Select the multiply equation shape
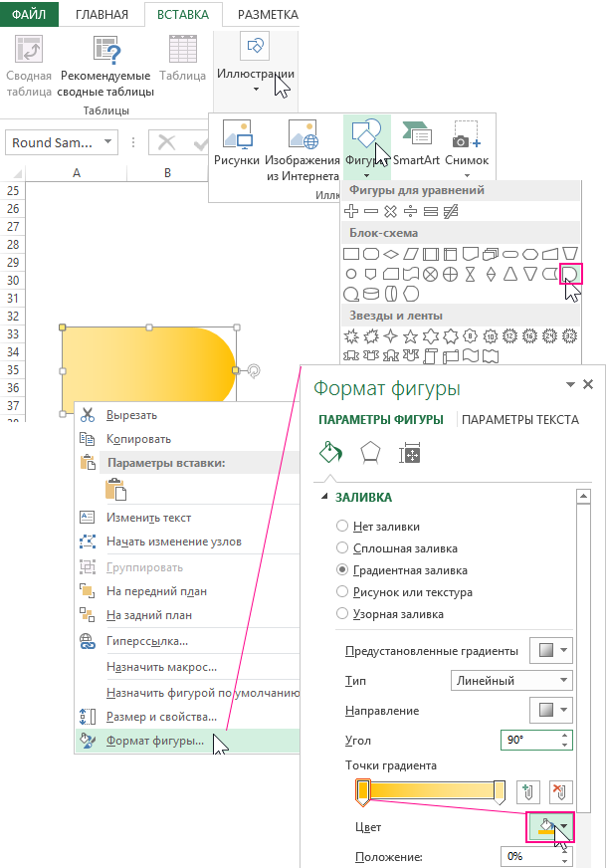Image resolution: width=606 pixels, height=868 pixels. click(391, 211)
